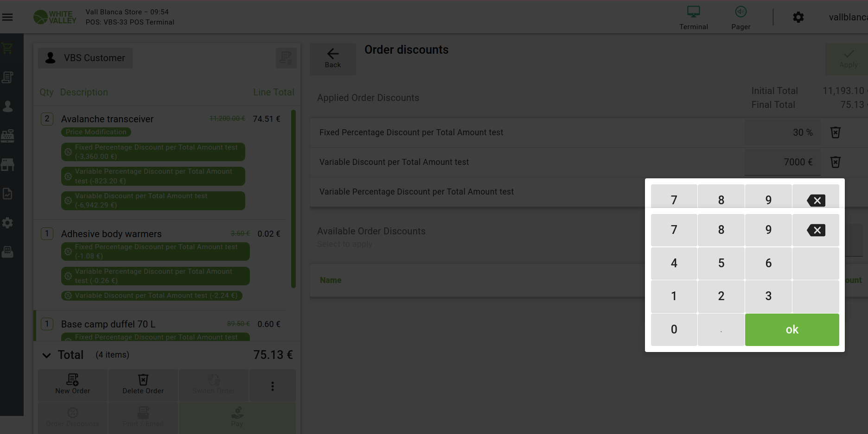Start a New Order
Image resolution: width=868 pixels, height=434 pixels.
click(x=73, y=384)
